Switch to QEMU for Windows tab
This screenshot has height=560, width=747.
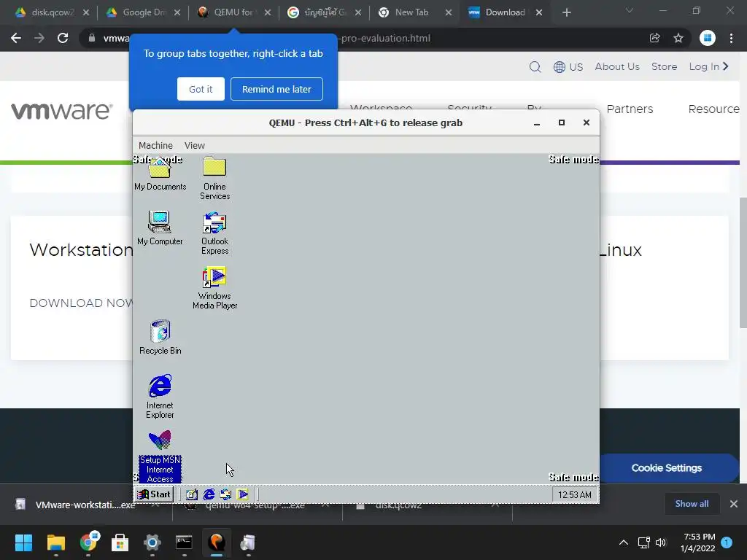pyautogui.click(x=234, y=12)
